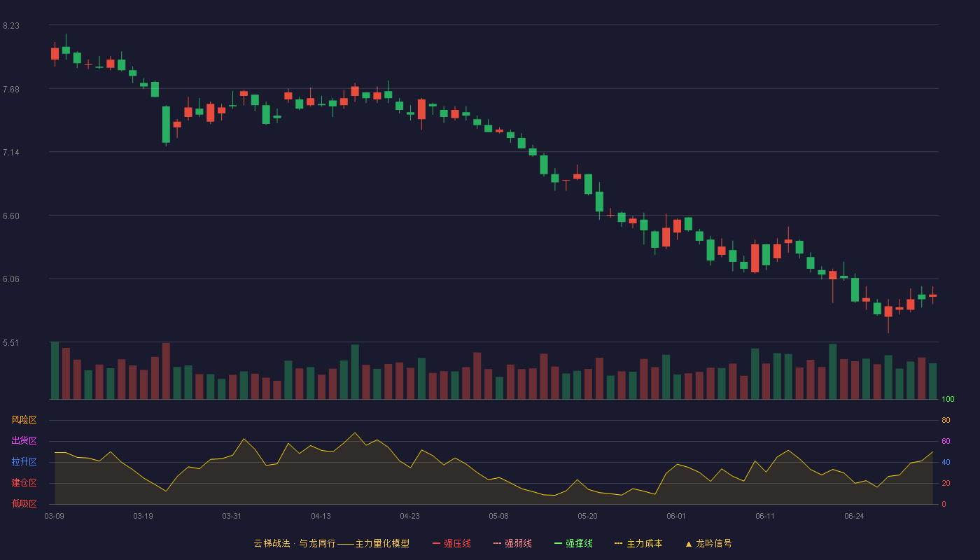Screen dimensions: 980x560
Task: Select the 拉升区 zone label
Action: pos(24,462)
